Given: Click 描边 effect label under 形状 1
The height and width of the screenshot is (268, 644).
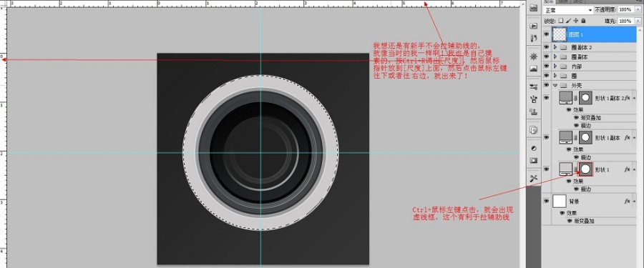Looking at the screenshot, I should point(585,189).
